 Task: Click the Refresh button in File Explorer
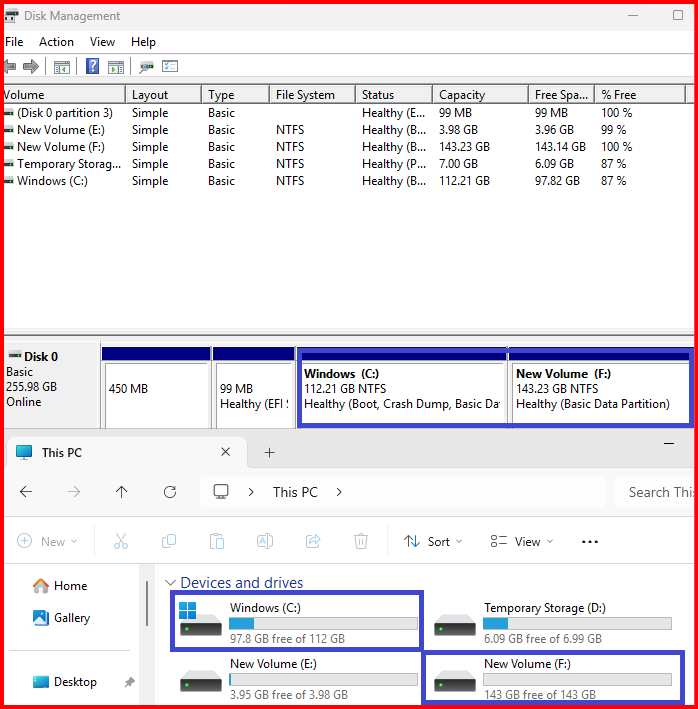click(x=170, y=492)
